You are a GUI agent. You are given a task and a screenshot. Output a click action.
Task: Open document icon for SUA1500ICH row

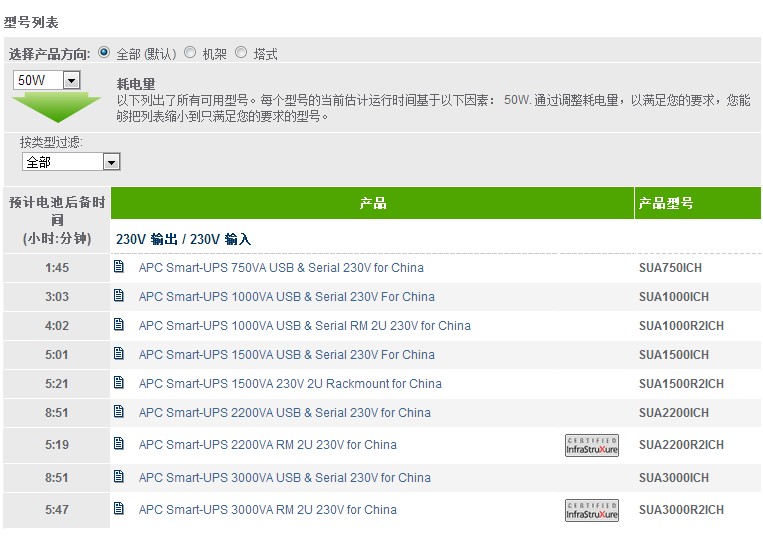pyautogui.click(x=119, y=353)
